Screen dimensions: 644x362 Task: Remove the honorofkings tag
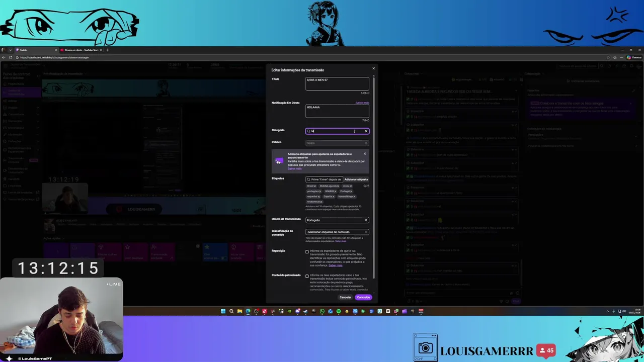(354, 197)
